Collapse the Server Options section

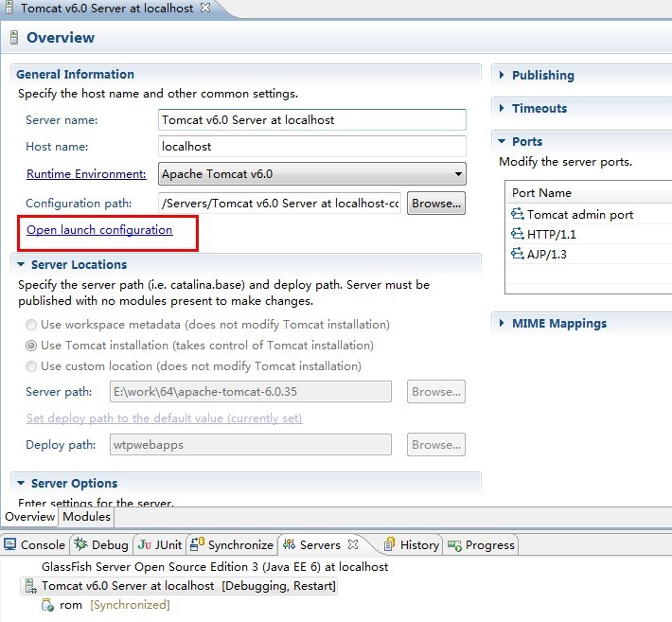click(x=21, y=483)
